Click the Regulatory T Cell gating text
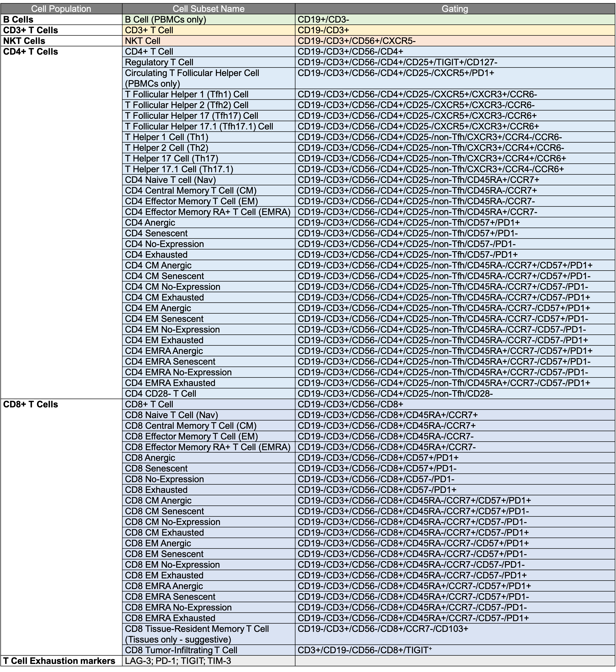Image resolution: width=616 pixels, height=672 pixels. [x=397, y=62]
